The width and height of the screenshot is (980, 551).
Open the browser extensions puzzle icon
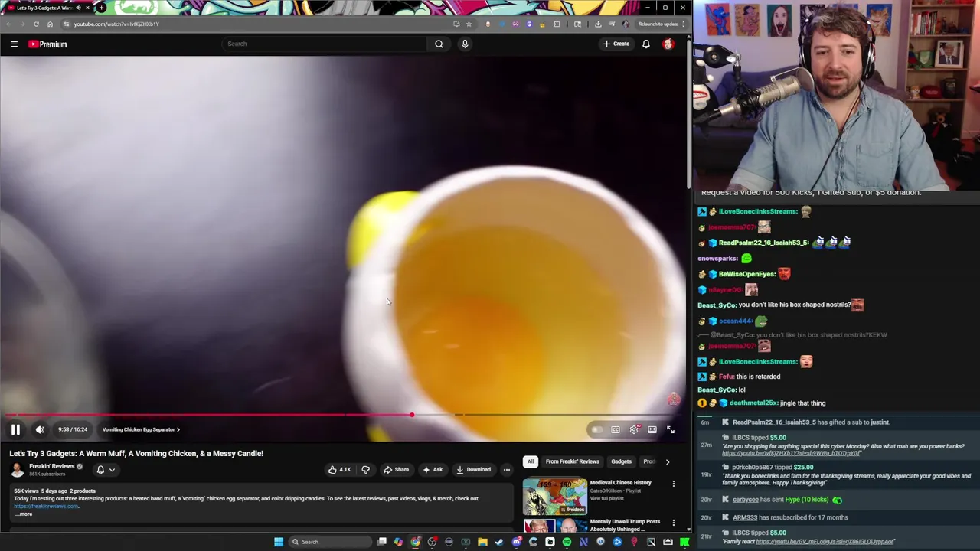coord(557,24)
